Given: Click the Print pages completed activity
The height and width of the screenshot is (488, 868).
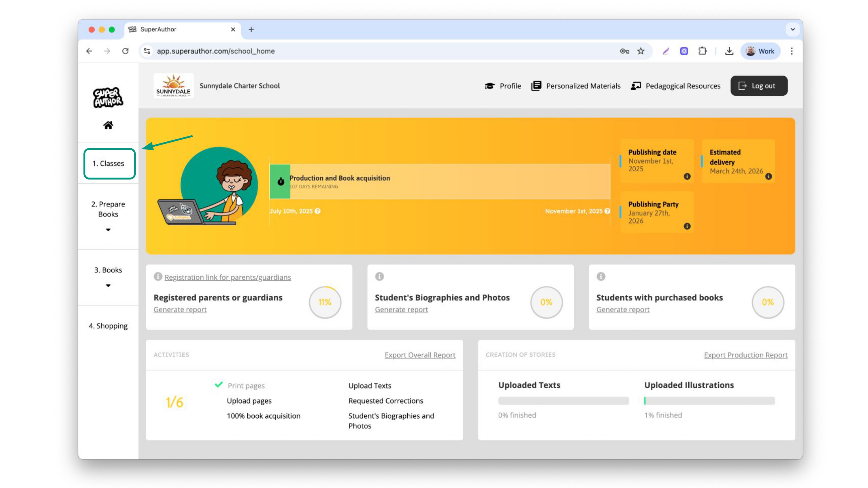Looking at the screenshot, I should pos(246,386).
